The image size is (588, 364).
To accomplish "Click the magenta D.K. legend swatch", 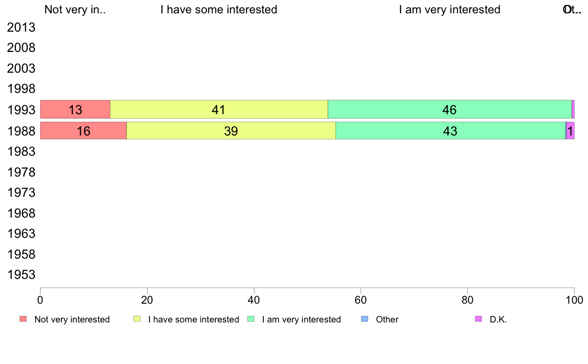I will 479,319.
